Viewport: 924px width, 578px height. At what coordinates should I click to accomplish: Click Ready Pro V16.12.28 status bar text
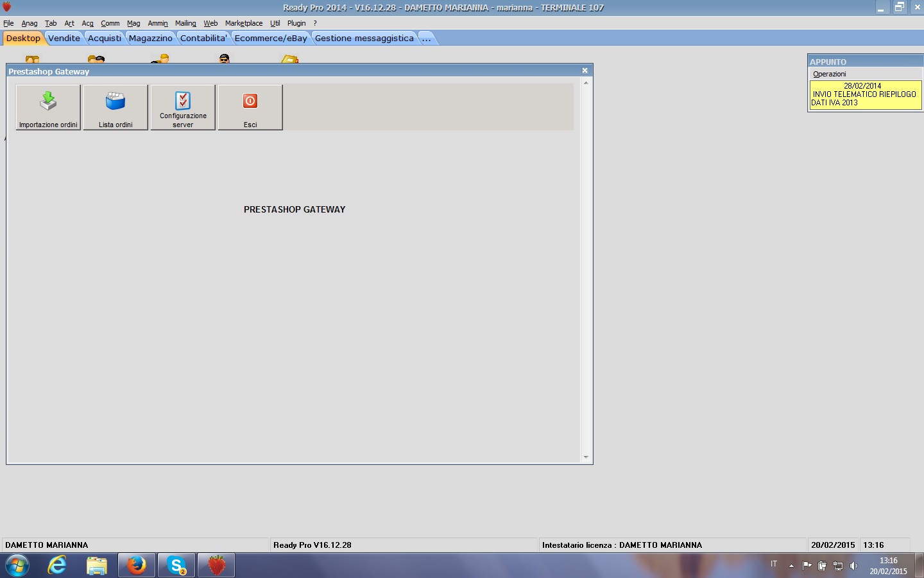[x=312, y=545]
